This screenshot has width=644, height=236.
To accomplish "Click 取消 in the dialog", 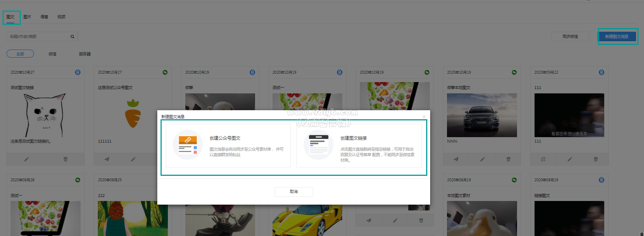I will [x=294, y=192].
